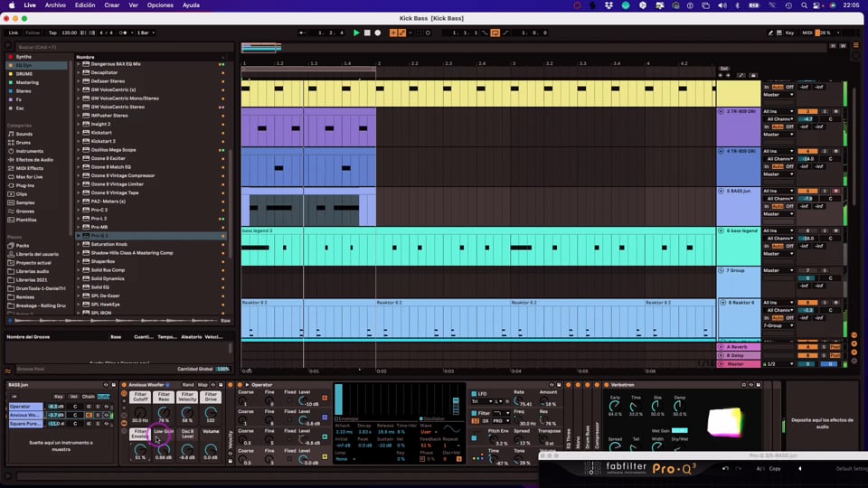Adjust the Filter Cutoff macro knob
The width and height of the screenshot is (868, 488).
pyautogui.click(x=140, y=413)
